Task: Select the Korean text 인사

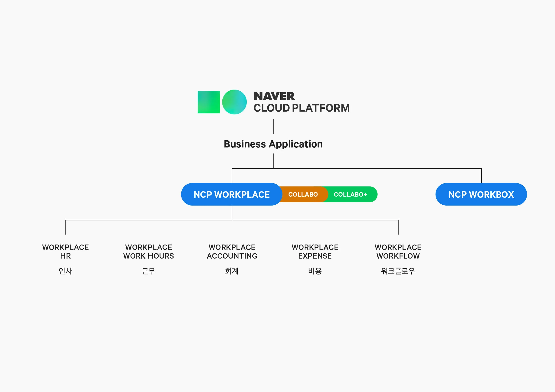Action: 65,271
